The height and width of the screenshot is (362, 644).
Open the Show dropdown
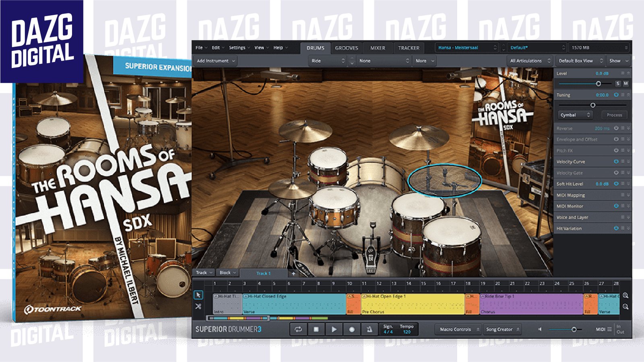pos(618,61)
